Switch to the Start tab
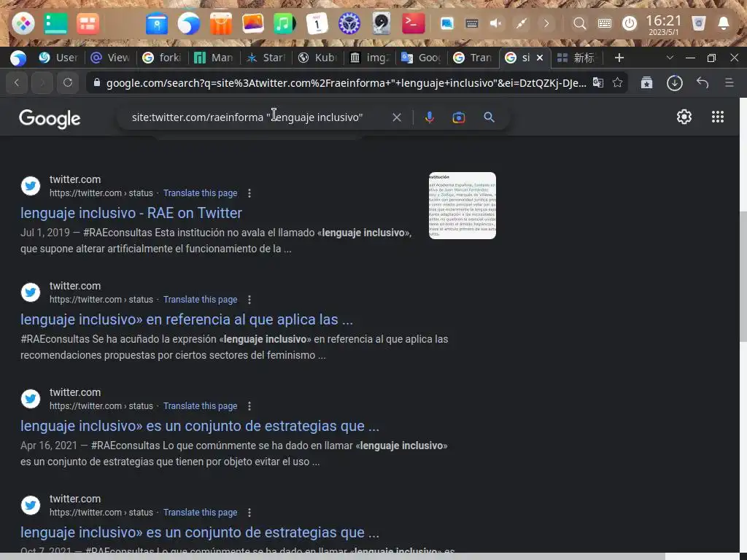This screenshot has width=747, height=560. point(266,58)
